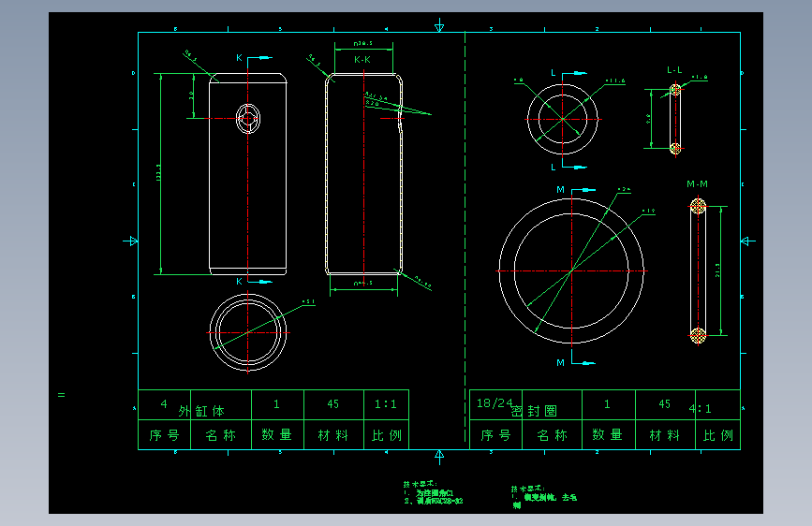
Task: Select the lower "M" cutting-plane letter
Action: [560, 362]
